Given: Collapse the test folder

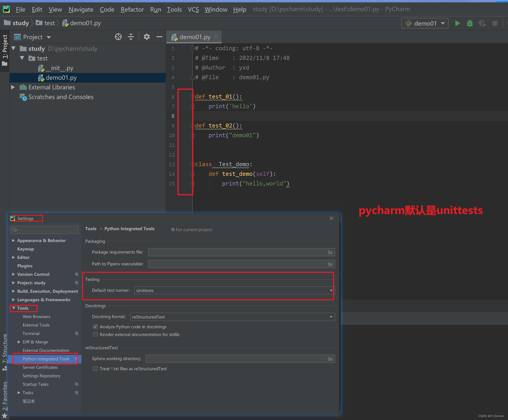Looking at the screenshot, I should [22, 58].
